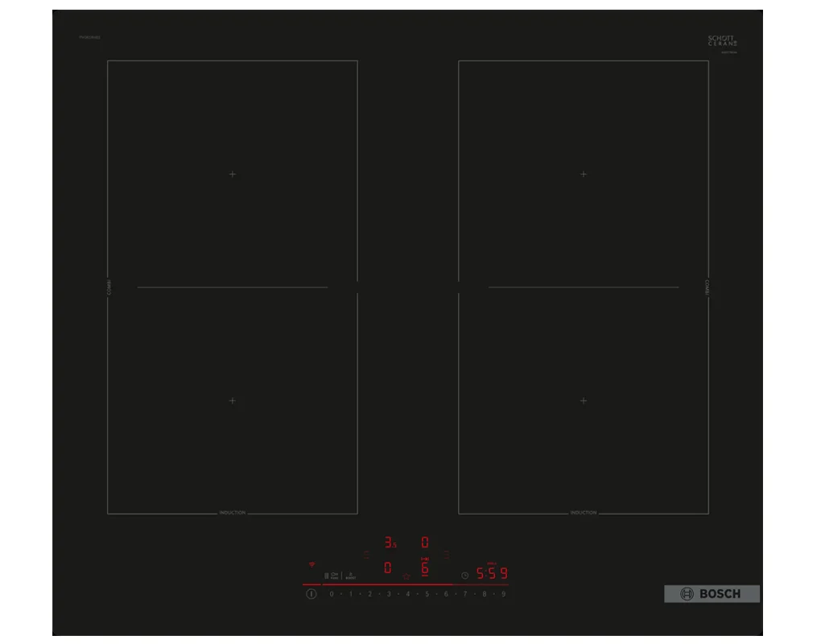Set power level 5 on slider
The height and width of the screenshot is (644, 821).
pos(427,594)
